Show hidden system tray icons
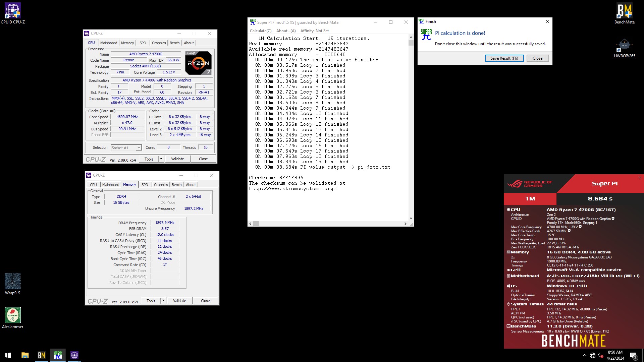644x362 pixels. point(584,355)
